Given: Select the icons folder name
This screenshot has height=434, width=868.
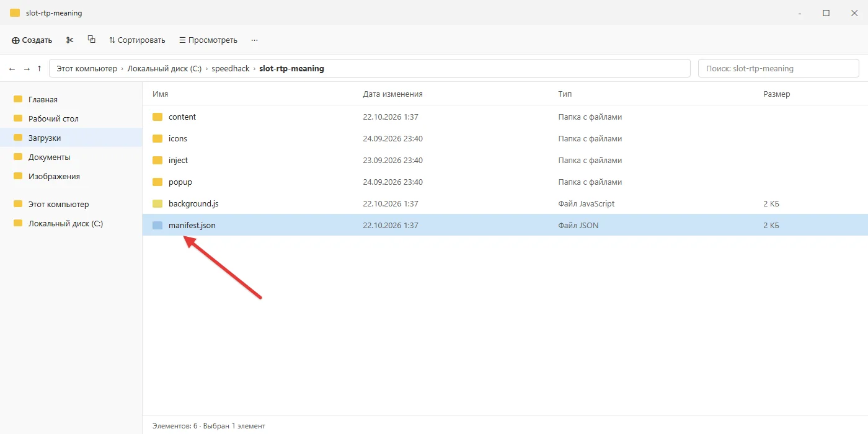Looking at the screenshot, I should pos(178,138).
